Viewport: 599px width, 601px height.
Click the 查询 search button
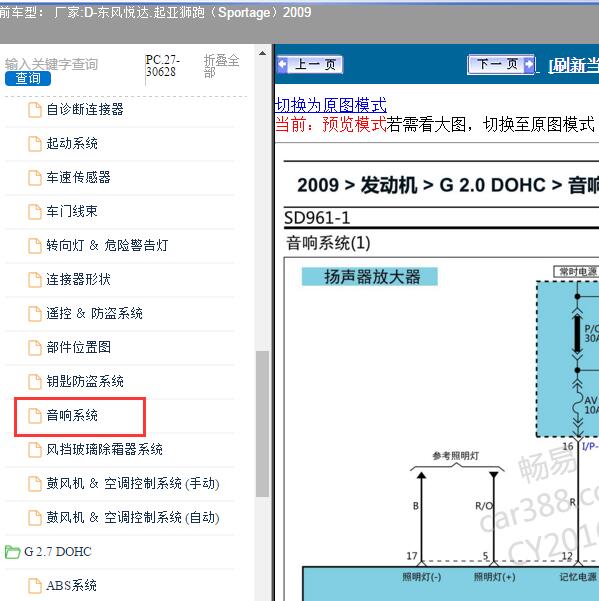[x=28, y=79]
